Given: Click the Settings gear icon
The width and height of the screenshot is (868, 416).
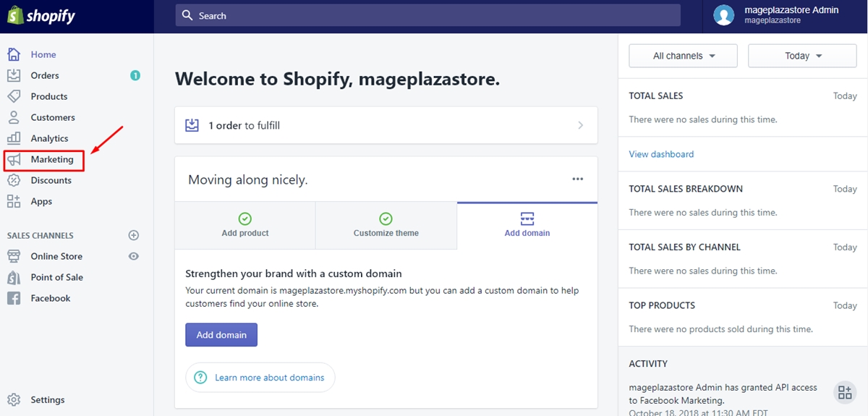Looking at the screenshot, I should pos(14,399).
